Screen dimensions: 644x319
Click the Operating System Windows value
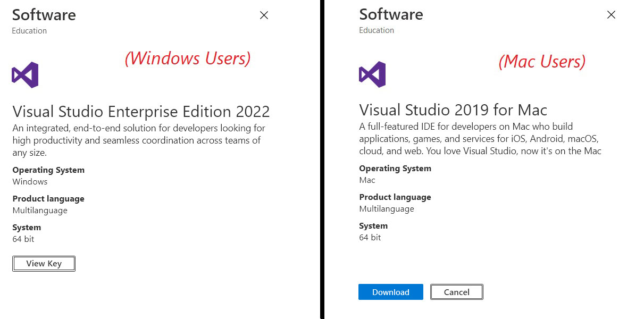[x=30, y=181]
